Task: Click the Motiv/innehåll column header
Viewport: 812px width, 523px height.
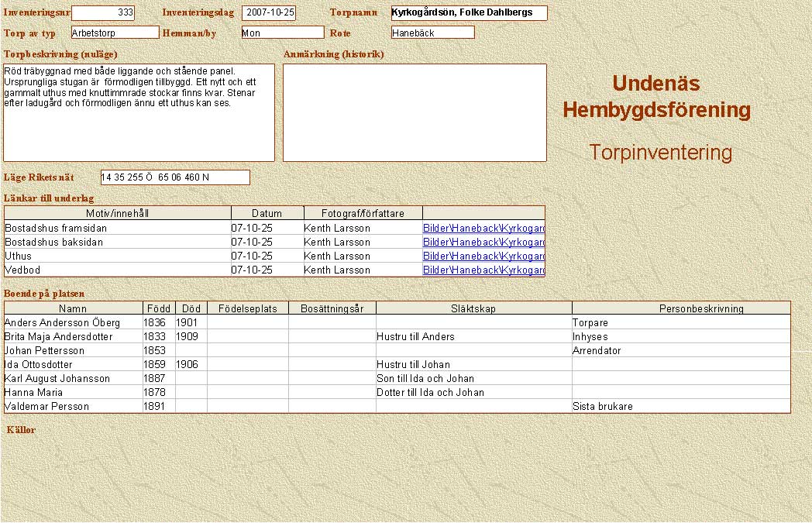Action: click(x=118, y=213)
